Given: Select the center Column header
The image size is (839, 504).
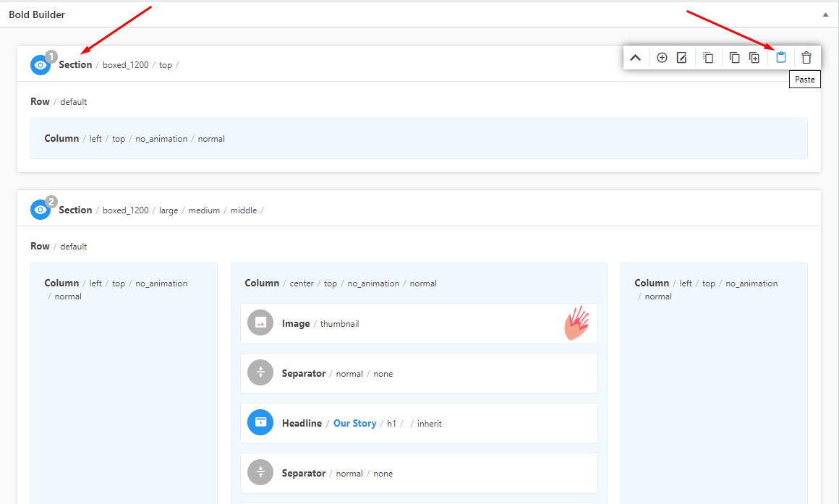Looking at the screenshot, I should click(x=341, y=283).
